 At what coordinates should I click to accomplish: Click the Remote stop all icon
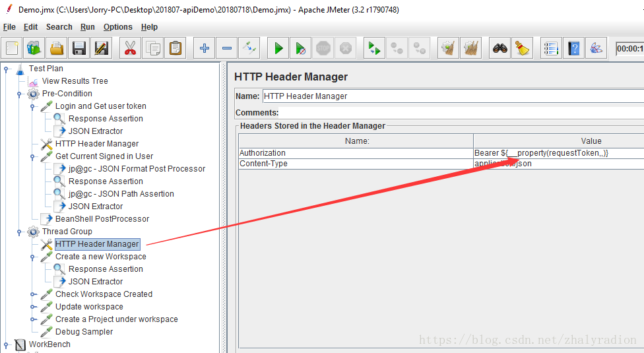click(397, 48)
